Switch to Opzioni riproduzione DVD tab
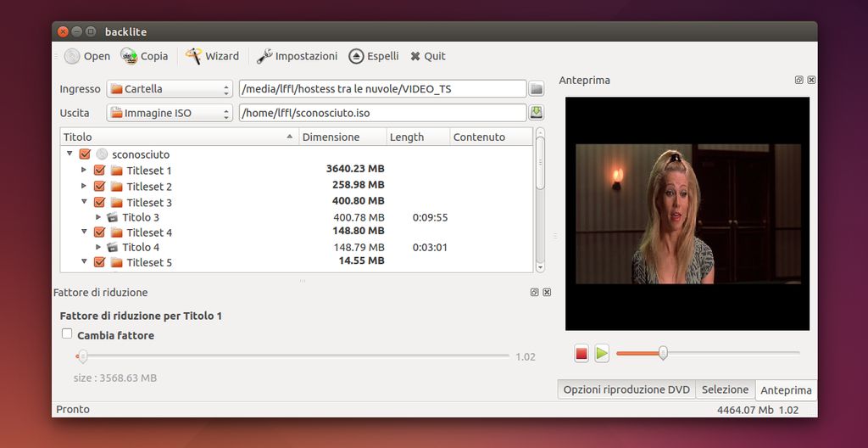The width and height of the screenshot is (868, 448). pos(626,389)
